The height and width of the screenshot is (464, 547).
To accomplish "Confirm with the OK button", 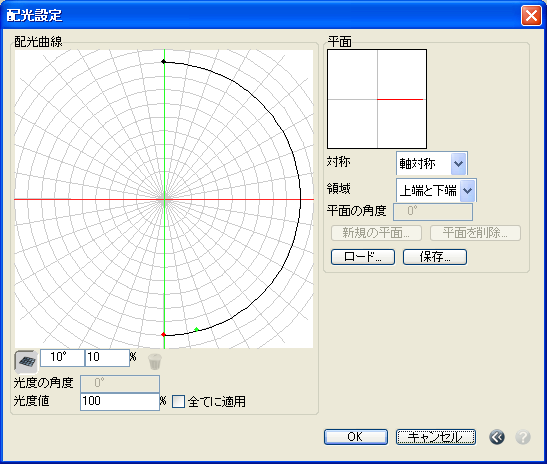I will (355, 437).
